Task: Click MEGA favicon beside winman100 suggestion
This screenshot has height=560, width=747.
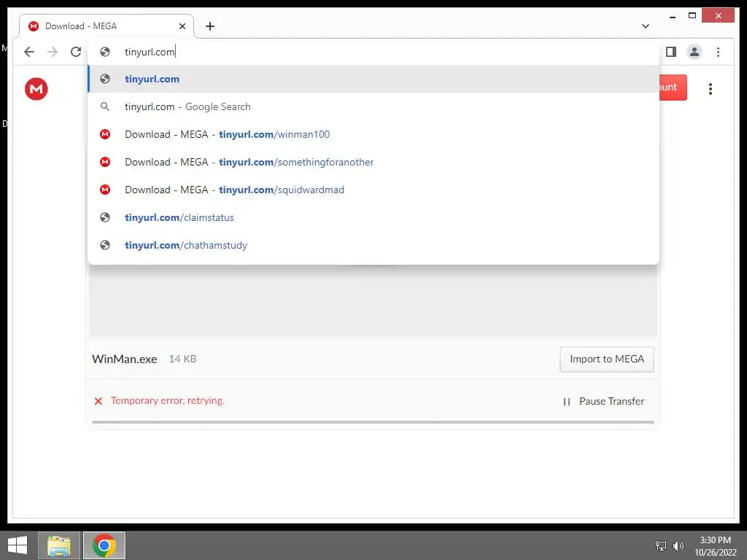Action: pyautogui.click(x=105, y=134)
